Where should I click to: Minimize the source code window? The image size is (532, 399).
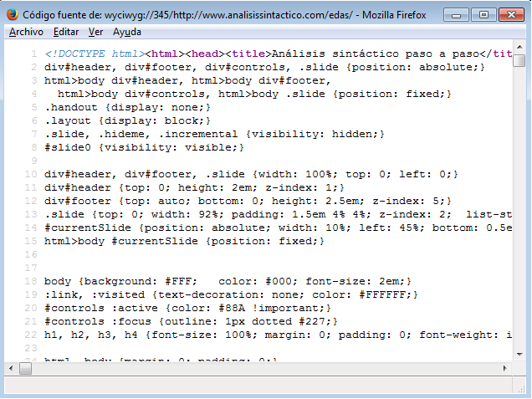click(457, 14)
